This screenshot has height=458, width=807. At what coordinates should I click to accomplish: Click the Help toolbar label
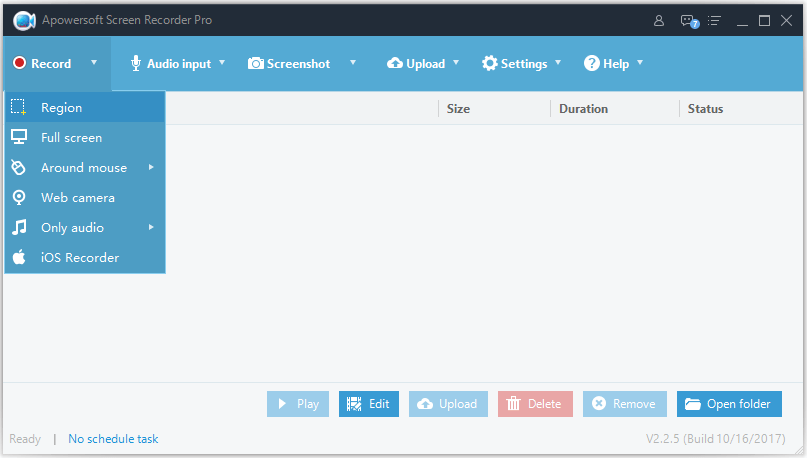click(x=616, y=64)
